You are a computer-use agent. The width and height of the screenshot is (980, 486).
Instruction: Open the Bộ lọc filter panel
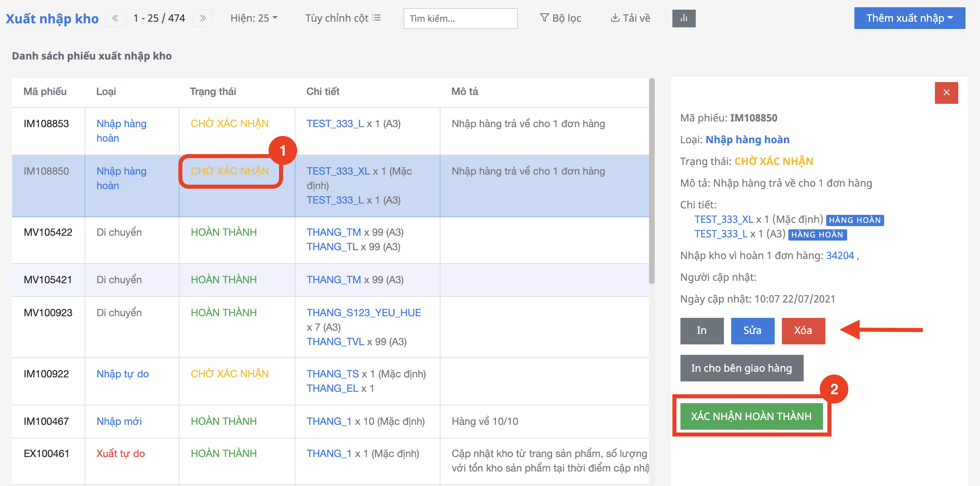[x=560, y=19]
